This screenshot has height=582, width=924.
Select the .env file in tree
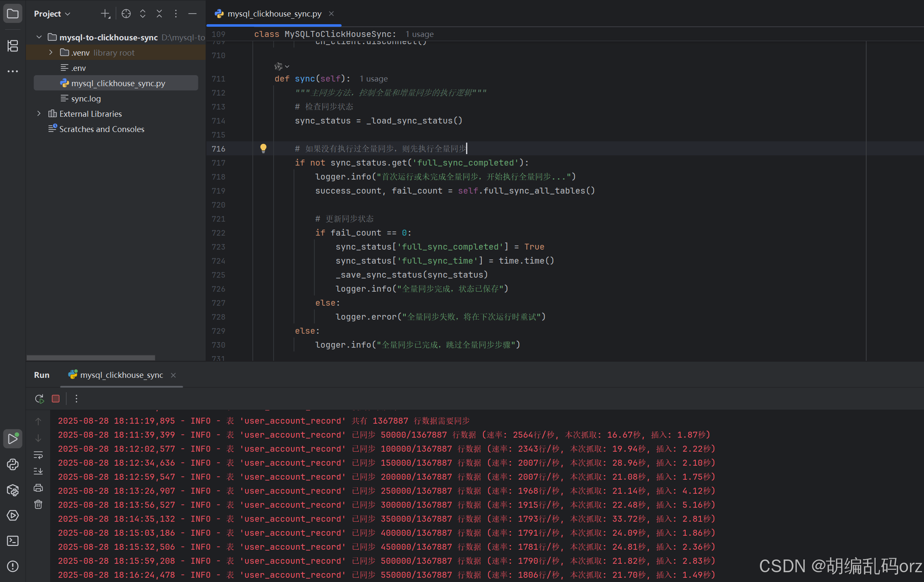74,68
